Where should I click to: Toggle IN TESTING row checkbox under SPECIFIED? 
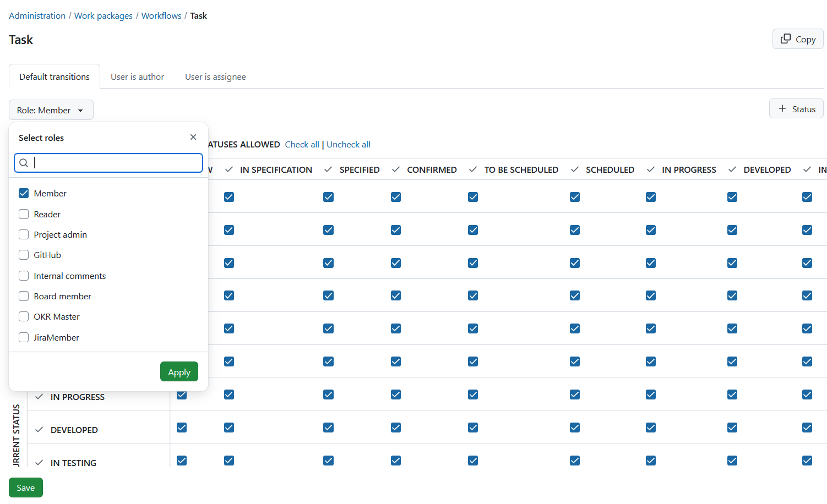tap(328, 461)
